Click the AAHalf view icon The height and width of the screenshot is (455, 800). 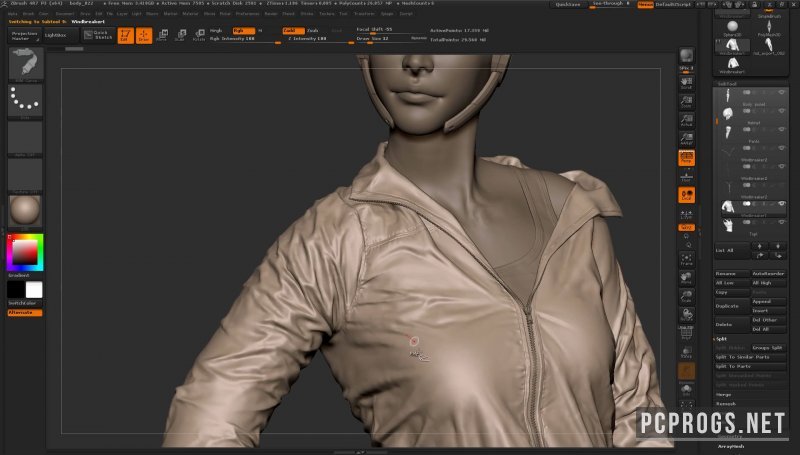pos(686,139)
